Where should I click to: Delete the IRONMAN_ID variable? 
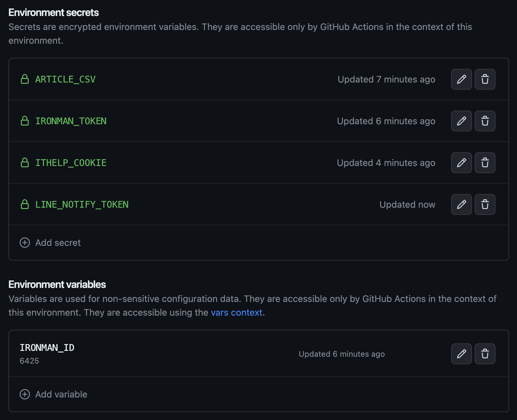pyautogui.click(x=485, y=354)
